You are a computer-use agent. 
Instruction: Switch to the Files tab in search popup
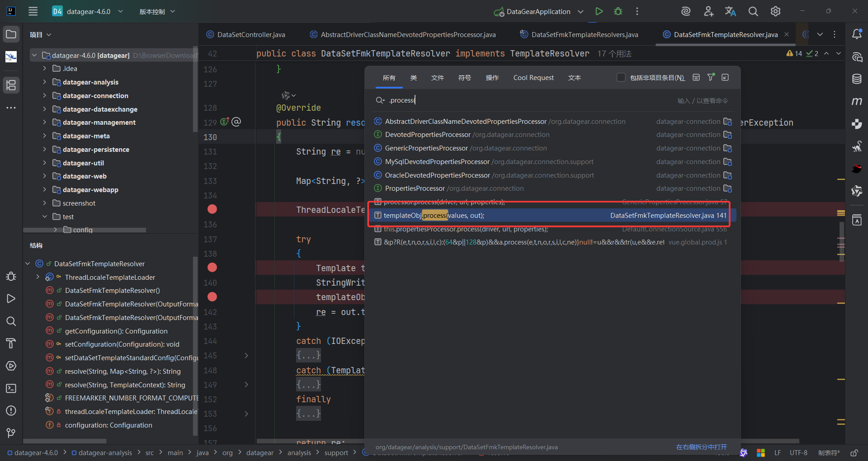pos(437,78)
